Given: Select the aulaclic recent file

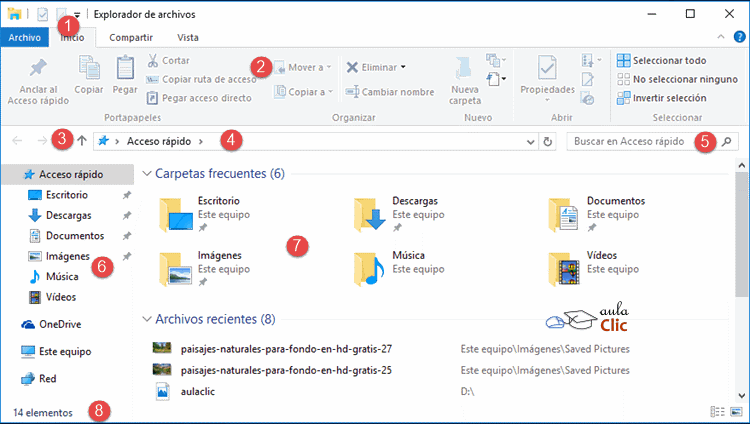Looking at the screenshot, I should pos(198,391).
